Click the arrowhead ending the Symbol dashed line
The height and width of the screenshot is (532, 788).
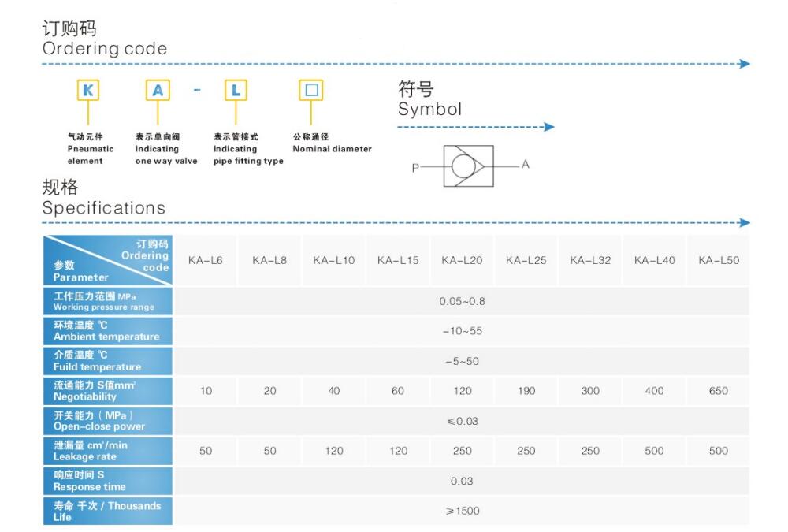click(x=549, y=127)
